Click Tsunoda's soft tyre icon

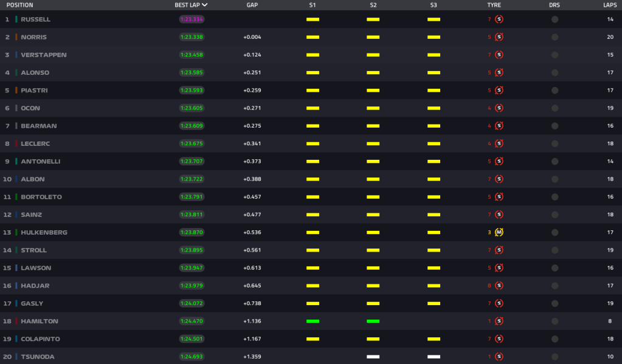coord(499,357)
